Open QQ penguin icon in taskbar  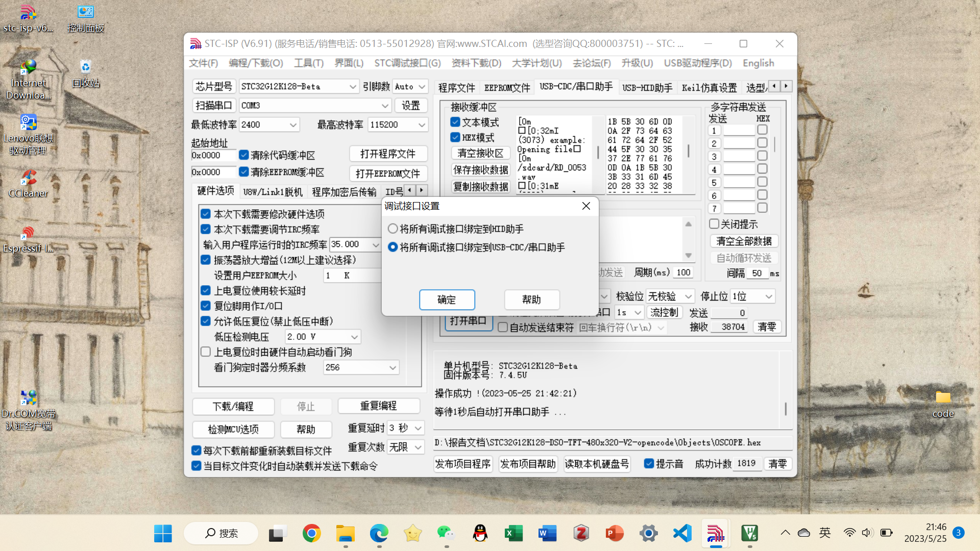coord(480,533)
